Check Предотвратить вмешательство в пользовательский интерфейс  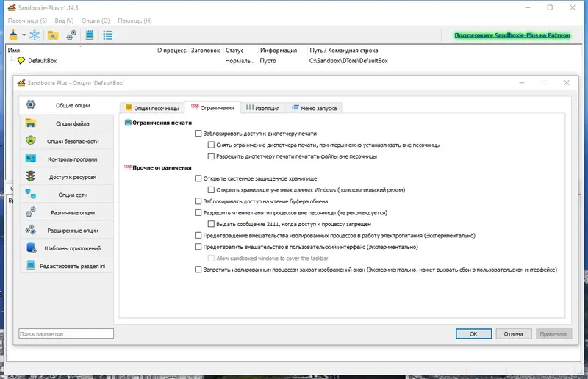pyautogui.click(x=198, y=247)
